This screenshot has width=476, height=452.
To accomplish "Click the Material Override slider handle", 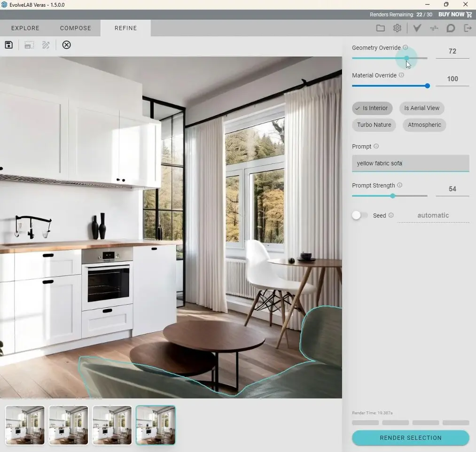I will click(x=427, y=86).
